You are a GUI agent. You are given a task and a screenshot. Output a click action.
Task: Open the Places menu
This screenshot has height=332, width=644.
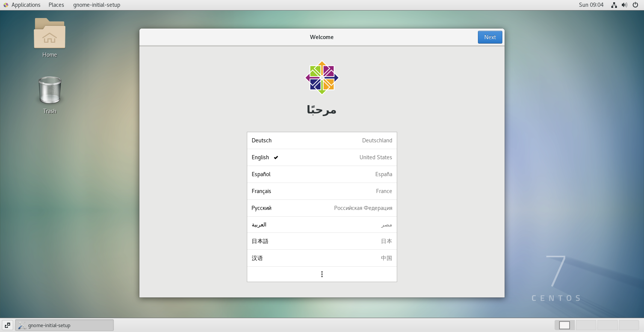click(x=56, y=5)
